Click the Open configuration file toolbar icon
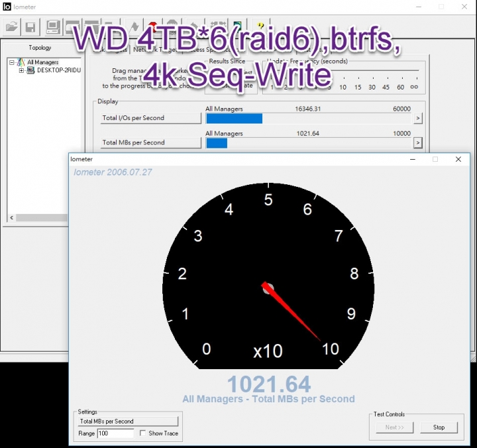Image resolution: width=477 pixels, height=448 pixels. 12,27
